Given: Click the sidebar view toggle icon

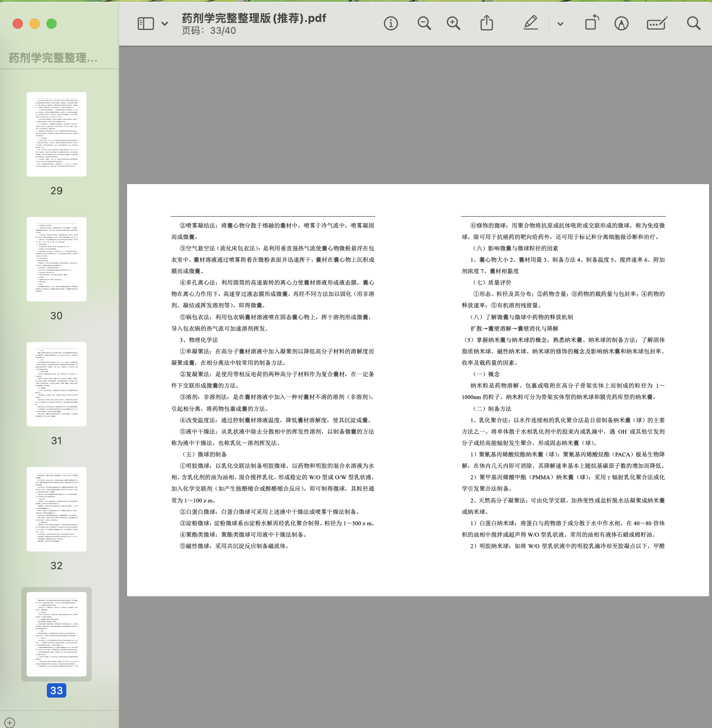Looking at the screenshot, I should pos(146,24).
